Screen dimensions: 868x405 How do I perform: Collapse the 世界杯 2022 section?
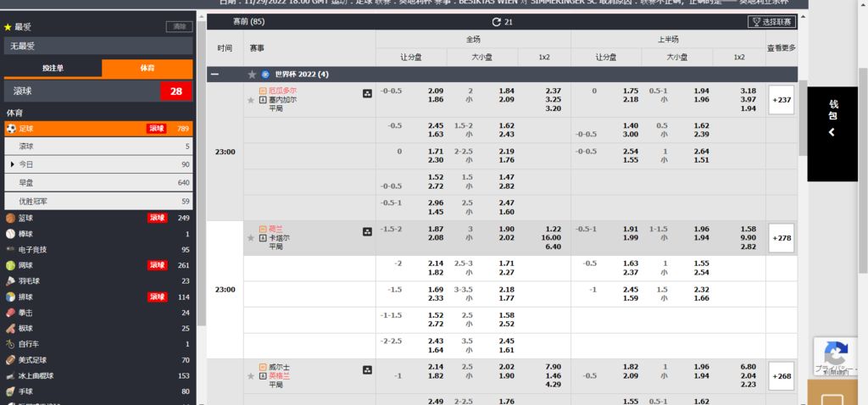[x=214, y=75]
